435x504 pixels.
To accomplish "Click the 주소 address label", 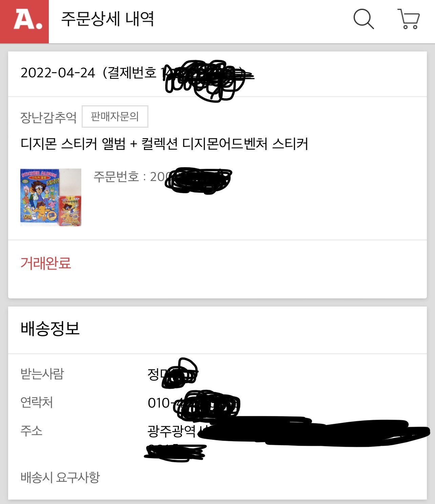I will pos(32,430).
